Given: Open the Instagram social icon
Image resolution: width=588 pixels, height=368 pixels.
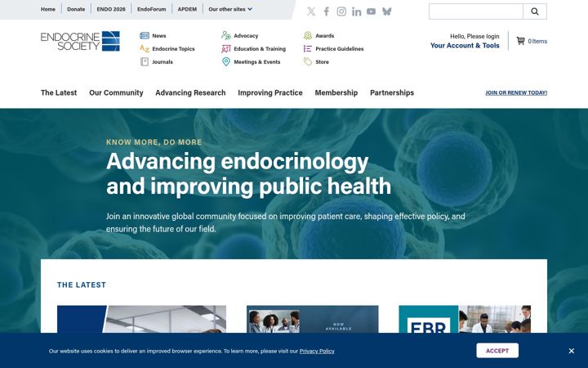Looking at the screenshot, I should coord(341,11).
